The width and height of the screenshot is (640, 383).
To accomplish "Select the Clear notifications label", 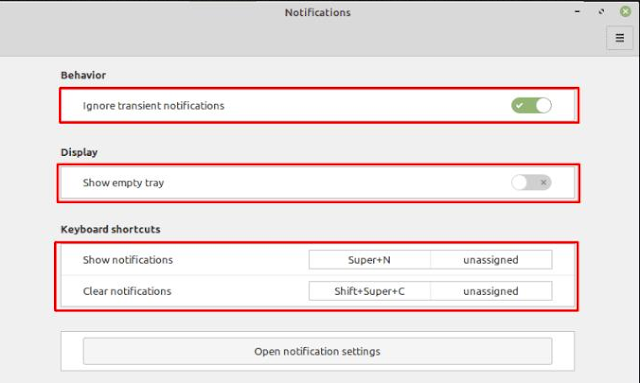I will 127,291.
